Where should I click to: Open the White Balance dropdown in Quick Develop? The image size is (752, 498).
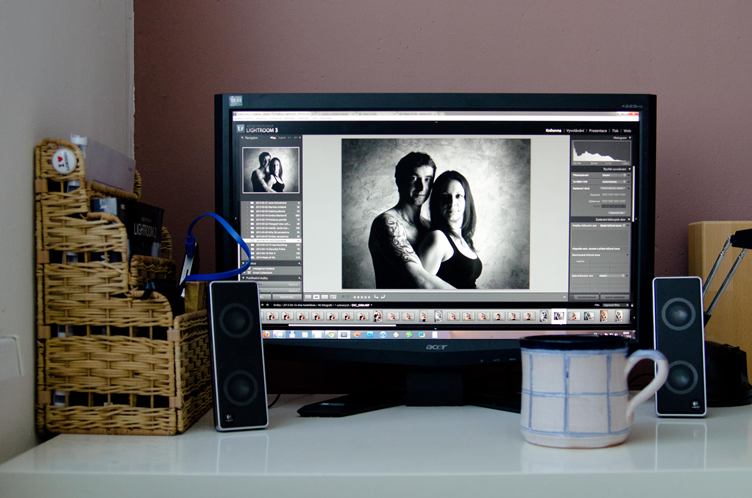614,182
